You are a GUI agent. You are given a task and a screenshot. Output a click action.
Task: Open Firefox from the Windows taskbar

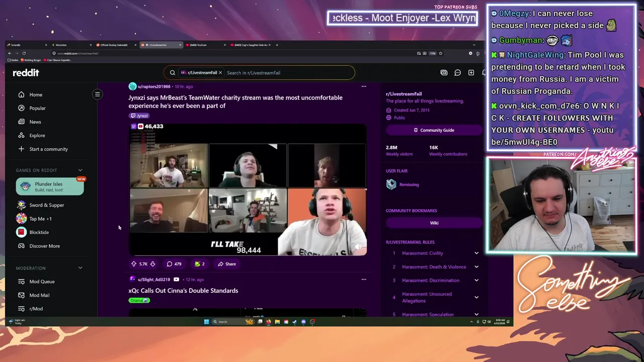coord(268,322)
